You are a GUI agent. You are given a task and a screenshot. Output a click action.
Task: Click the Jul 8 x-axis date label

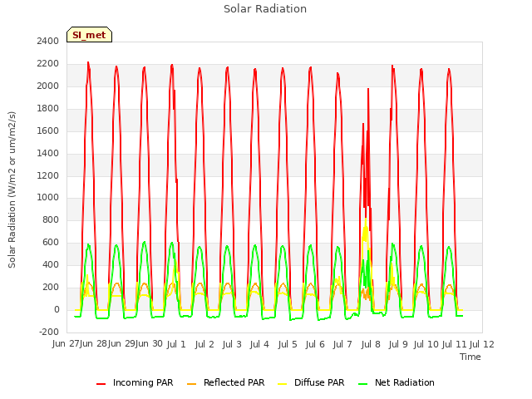click(371, 344)
